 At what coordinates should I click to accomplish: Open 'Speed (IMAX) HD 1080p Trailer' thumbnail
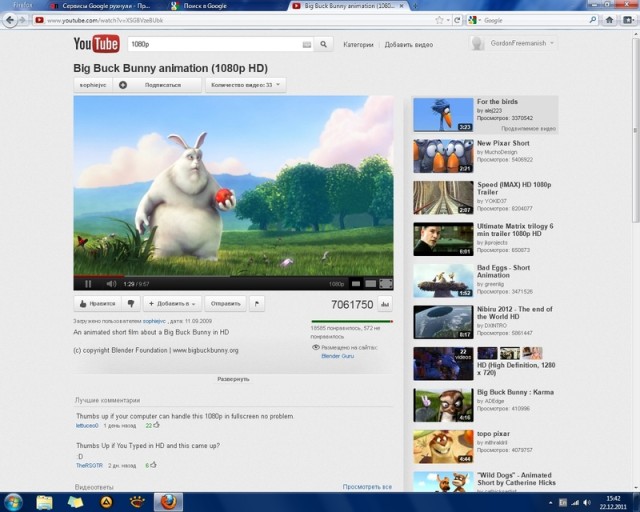[x=443, y=198]
